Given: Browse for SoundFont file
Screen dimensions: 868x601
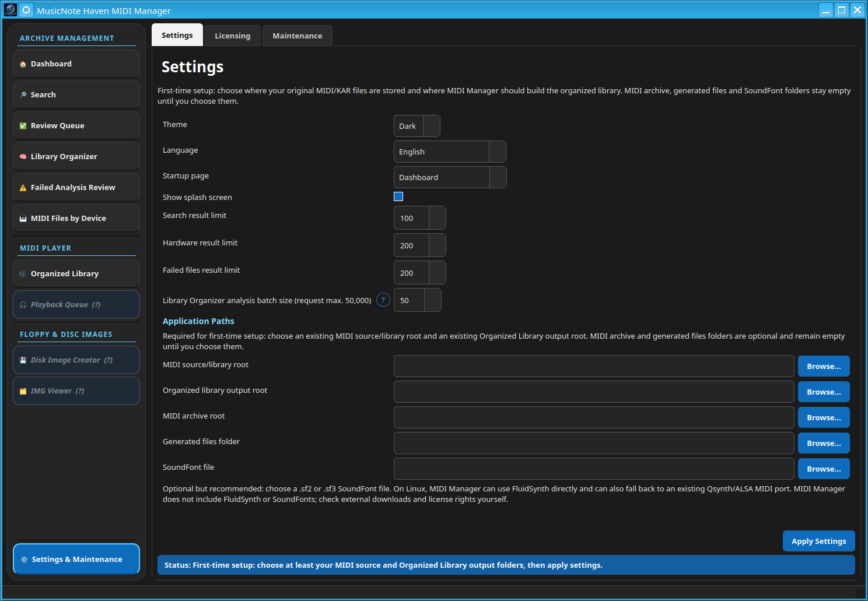Looking at the screenshot, I should point(824,469).
